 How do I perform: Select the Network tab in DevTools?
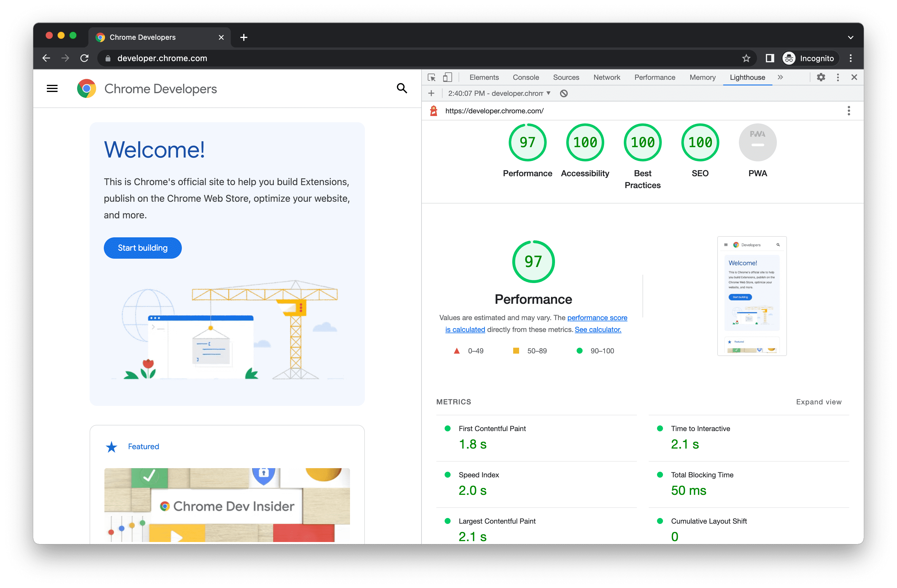[605, 77]
